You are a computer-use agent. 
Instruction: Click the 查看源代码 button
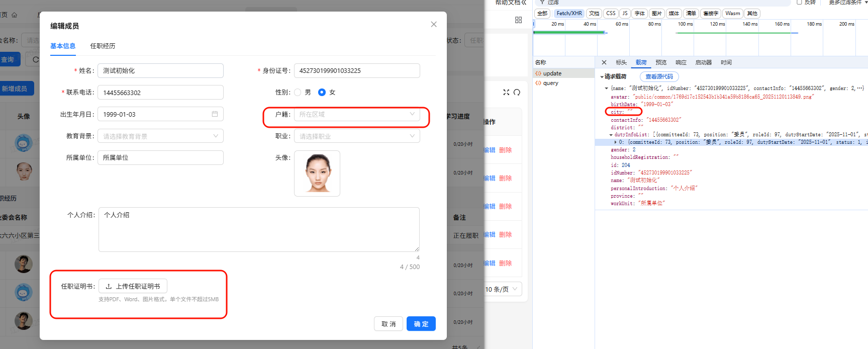(x=659, y=76)
